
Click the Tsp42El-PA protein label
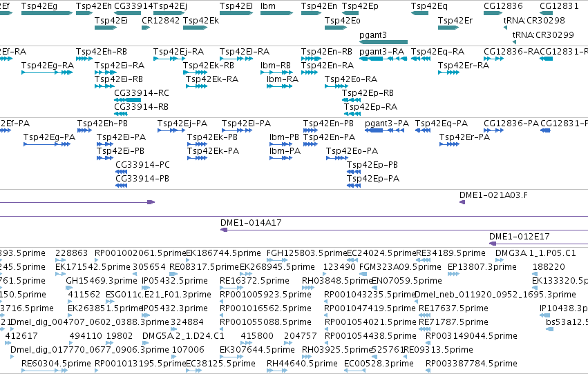[246, 124]
